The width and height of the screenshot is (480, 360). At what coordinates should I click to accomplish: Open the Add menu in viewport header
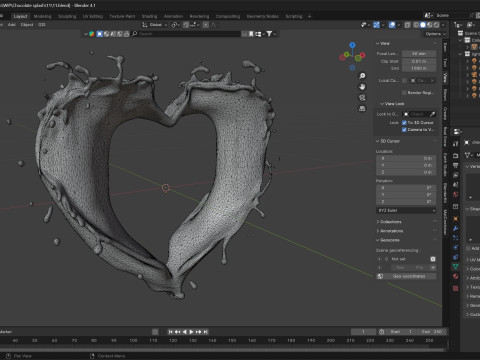(12, 25)
